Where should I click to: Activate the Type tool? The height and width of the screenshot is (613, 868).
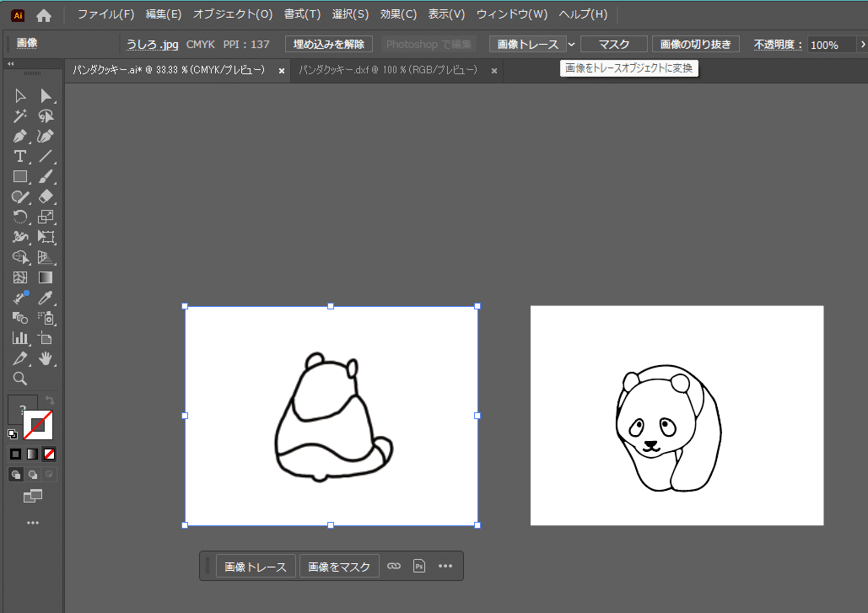[x=20, y=157]
